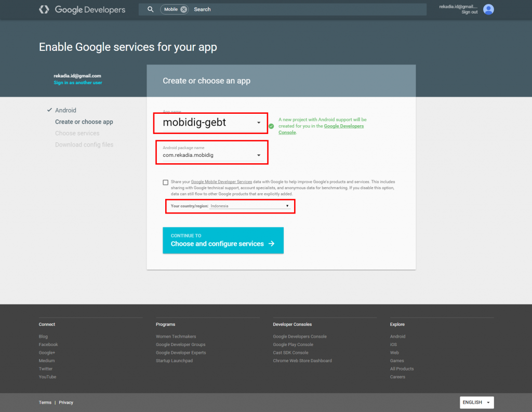Open Google+ footer link
532x412 pixels.
point(47,353)
